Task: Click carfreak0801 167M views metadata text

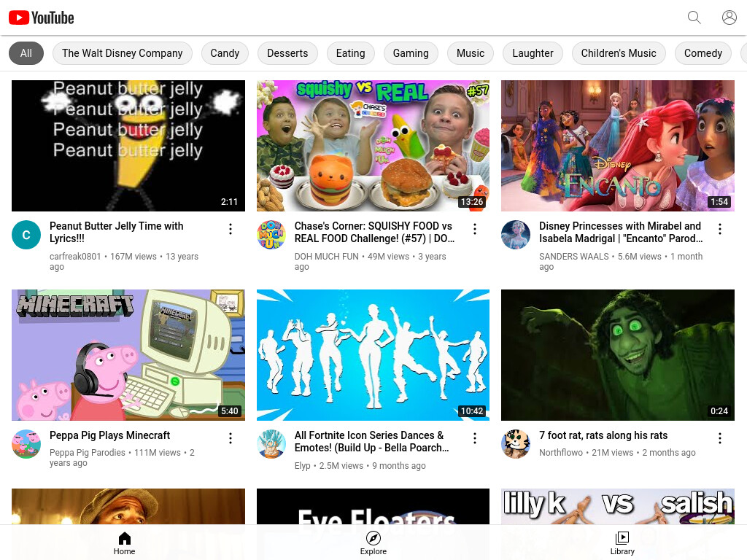Action: pyautogui.click(x=124, y=262)
